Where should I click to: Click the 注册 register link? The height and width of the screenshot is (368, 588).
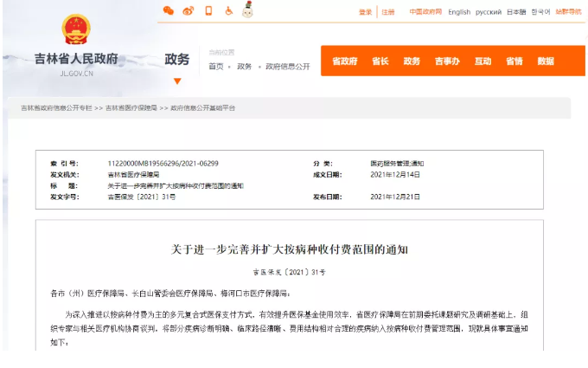tap(388, 12)
